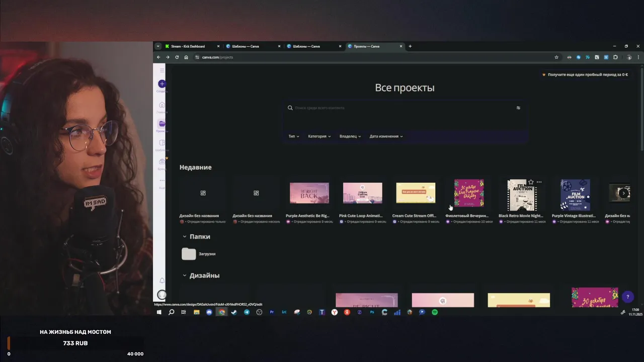Open more options on Black Retro Movie Night
The height and width of the screenshot is (362, 644).
pyautogui.click(x=539, y=182)
